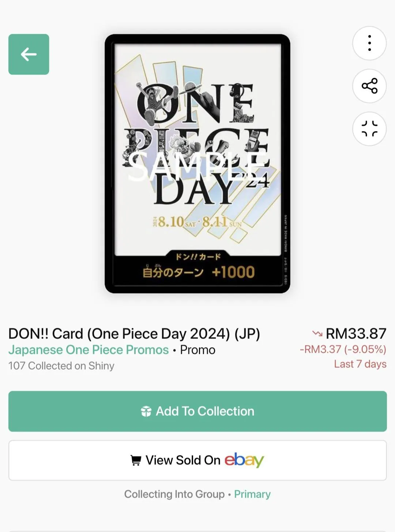Change the Primary collection group
Image resolution: width=395 pixels, height=532 pixels.
click(252, 494)
